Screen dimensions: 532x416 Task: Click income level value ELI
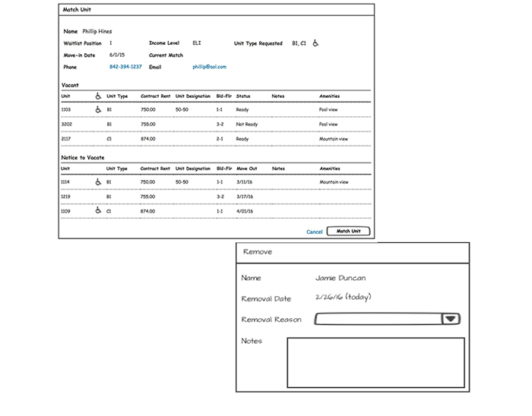pos(197,43)
